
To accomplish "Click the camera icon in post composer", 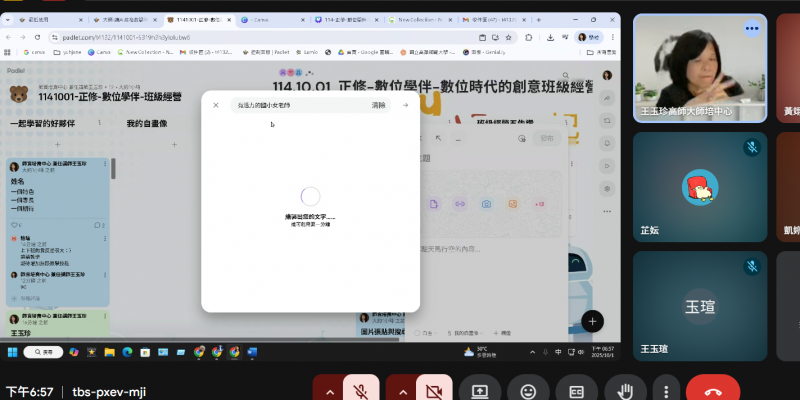I will click(487, 204).
